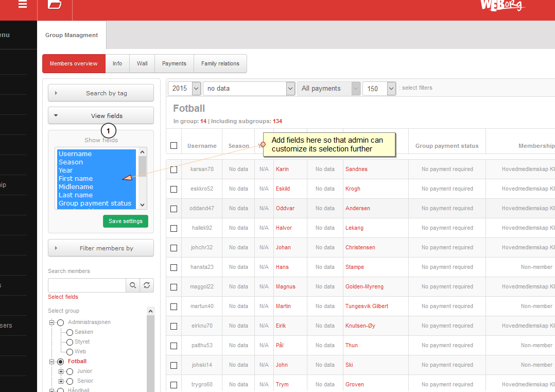Click the folder icon in top bar
The width and height of the screenshot is (555, 392).
(55, 4)
